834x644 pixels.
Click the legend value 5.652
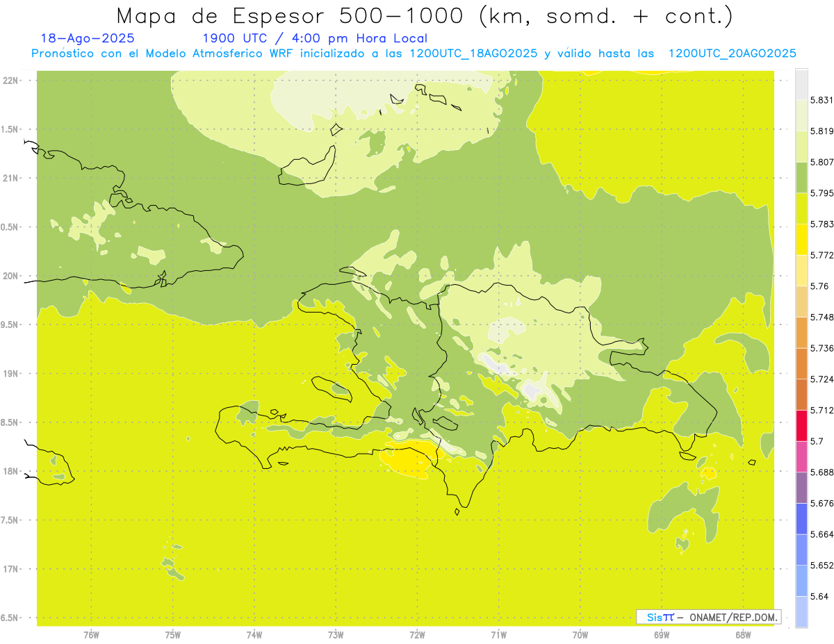pos(821,565)
